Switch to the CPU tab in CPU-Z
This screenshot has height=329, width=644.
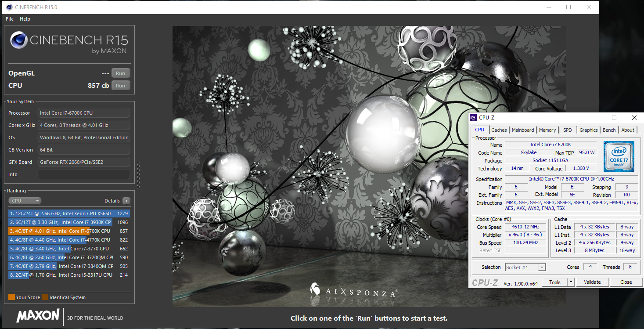point(479,130)
